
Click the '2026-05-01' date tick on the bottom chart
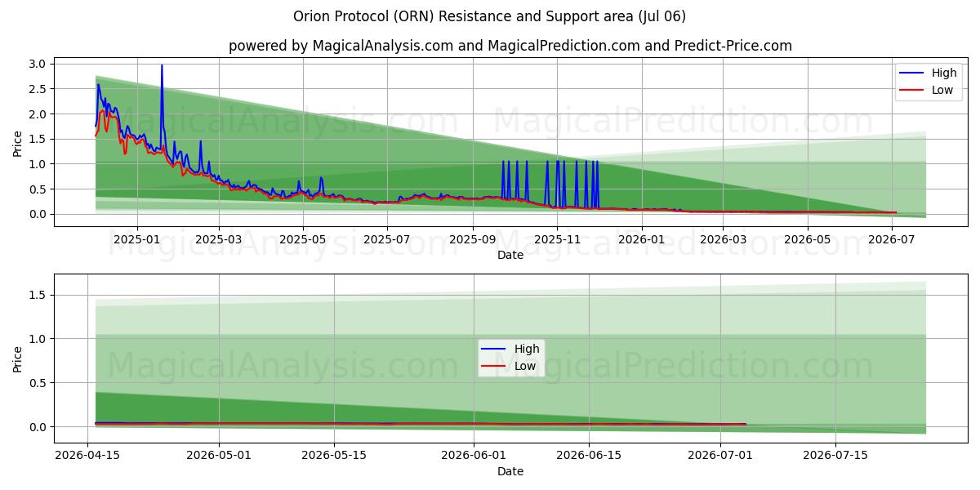click(x=219, y=456)
